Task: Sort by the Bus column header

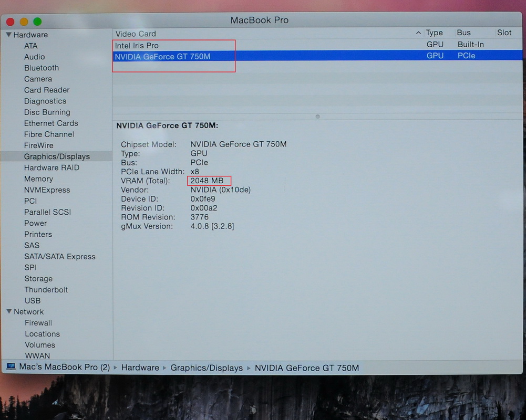Action: click(464, 33)
